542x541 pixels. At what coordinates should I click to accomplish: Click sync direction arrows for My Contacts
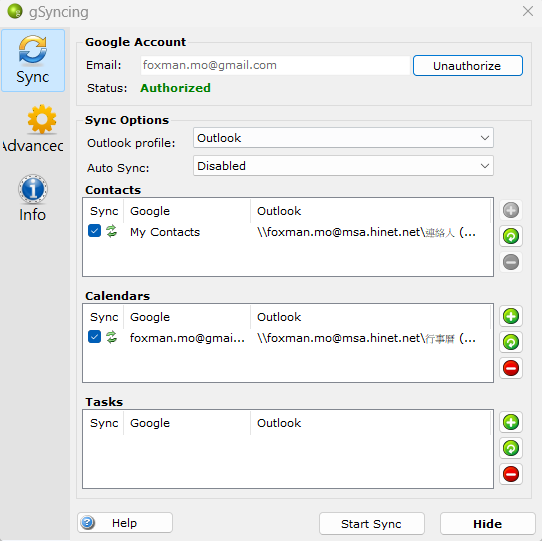click(x=111, y=231)
